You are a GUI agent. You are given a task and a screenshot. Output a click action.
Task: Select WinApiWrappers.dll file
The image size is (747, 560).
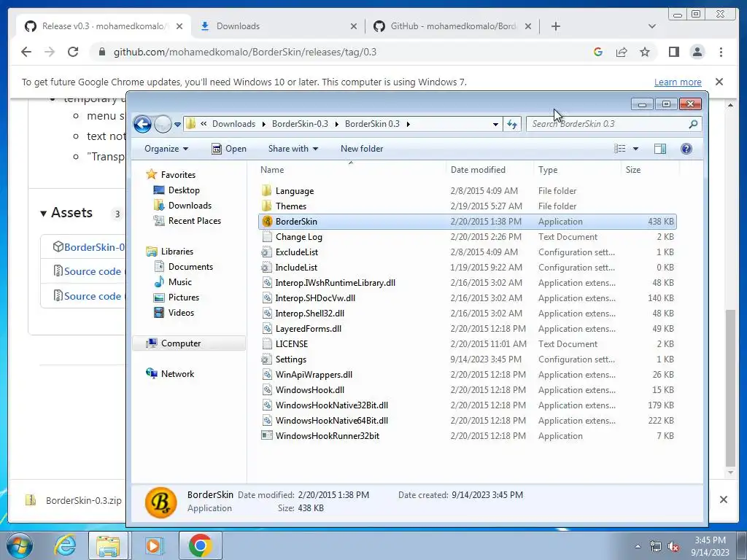pyautogui.click(x=314, y=375)
